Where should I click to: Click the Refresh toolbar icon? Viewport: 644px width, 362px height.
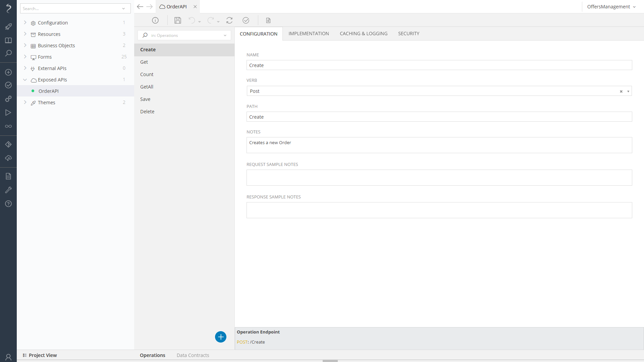pos(229,20)
